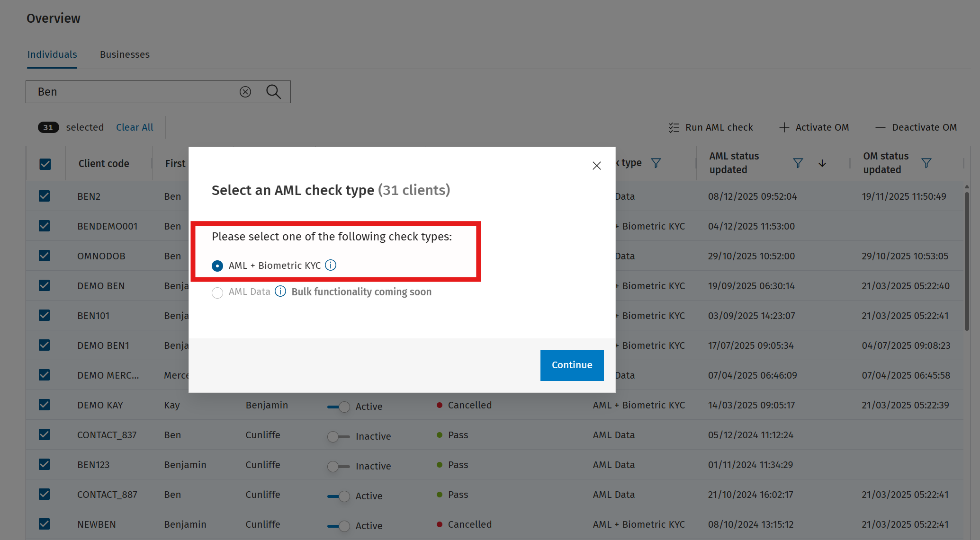The height and width of the screenshot is (540, 980).
Task: Click the Continue button
Action: 572,365
